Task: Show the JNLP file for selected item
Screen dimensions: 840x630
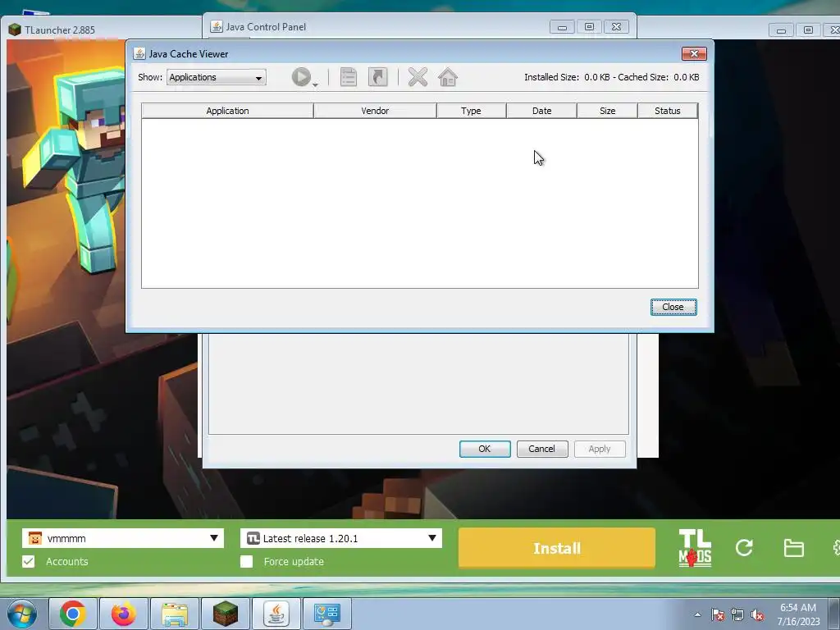Action: coord(349,77)
